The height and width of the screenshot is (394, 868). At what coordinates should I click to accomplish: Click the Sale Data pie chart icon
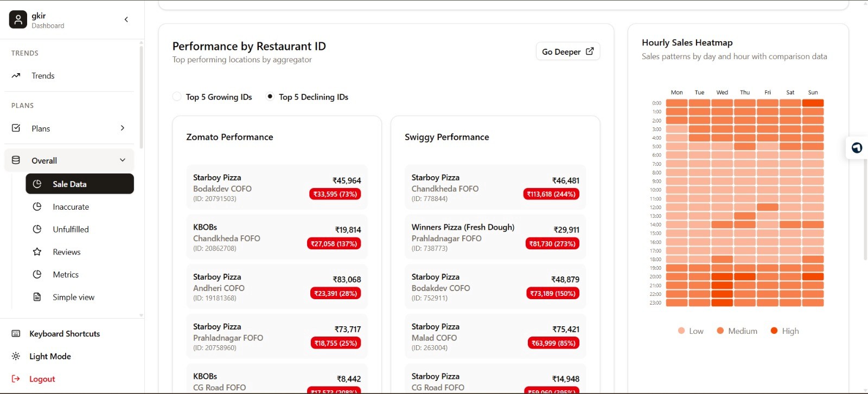(37, 184)
